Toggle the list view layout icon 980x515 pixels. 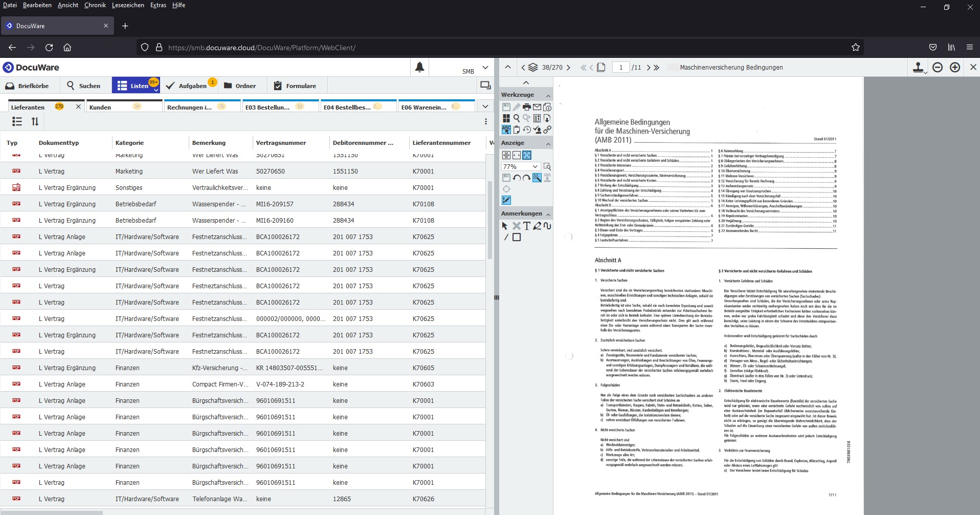click(x=17, y=121)
